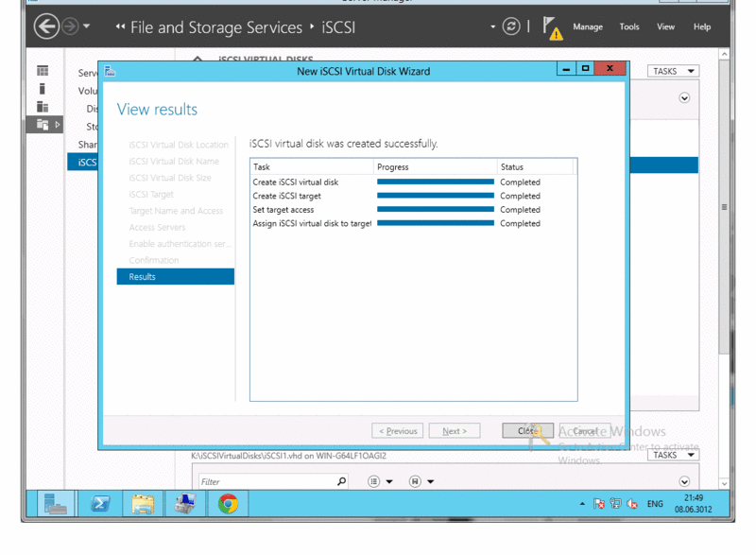Click the iSCSI breadcrumb in header
The width and height of the screenshot is (756, 555).
[338, 27]
